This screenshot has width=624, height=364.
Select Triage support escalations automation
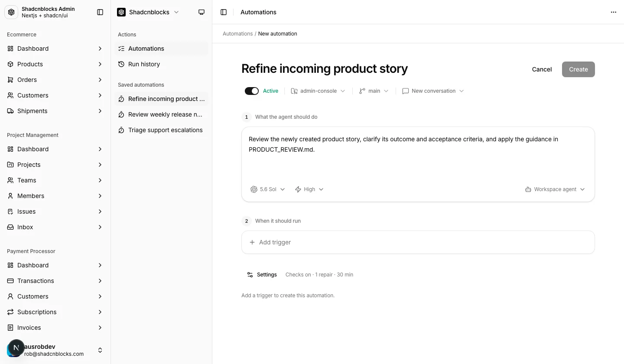coord(161,130)
